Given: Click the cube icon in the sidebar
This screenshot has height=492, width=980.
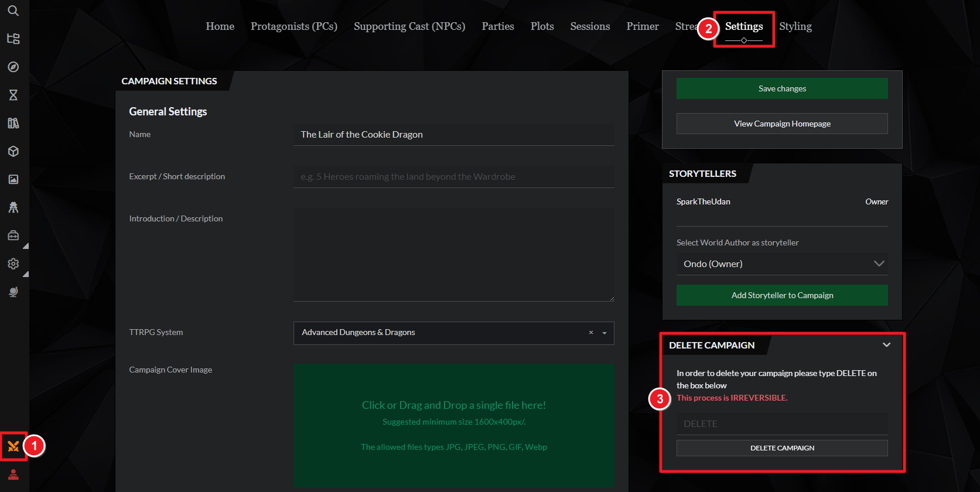Looking at the screenshot, I should coord(13,151).
